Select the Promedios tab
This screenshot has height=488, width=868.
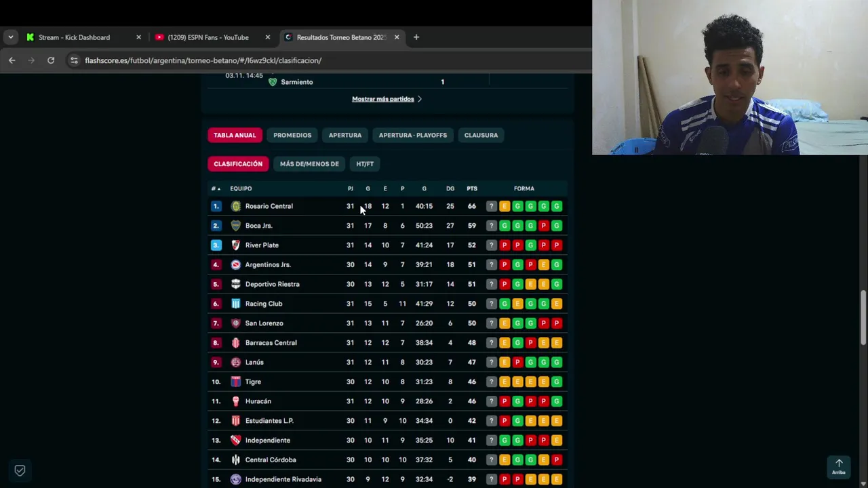(292, 135)
